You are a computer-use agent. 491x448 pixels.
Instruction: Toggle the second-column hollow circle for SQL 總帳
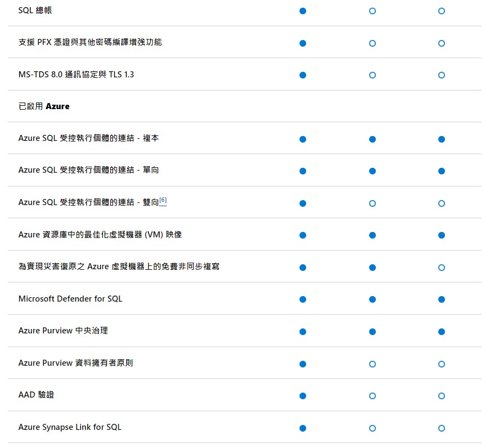(x=372, y=10)
